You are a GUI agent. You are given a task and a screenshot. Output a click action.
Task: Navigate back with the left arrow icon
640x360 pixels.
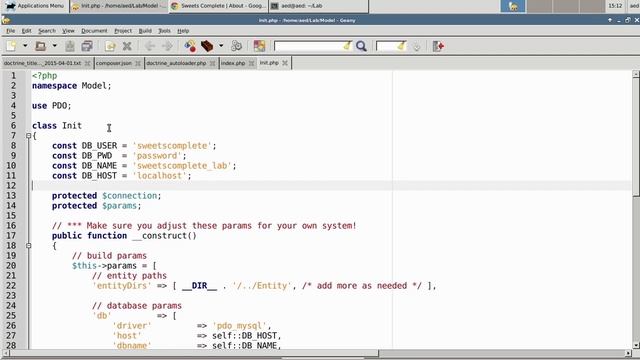(x=150, y=46)
